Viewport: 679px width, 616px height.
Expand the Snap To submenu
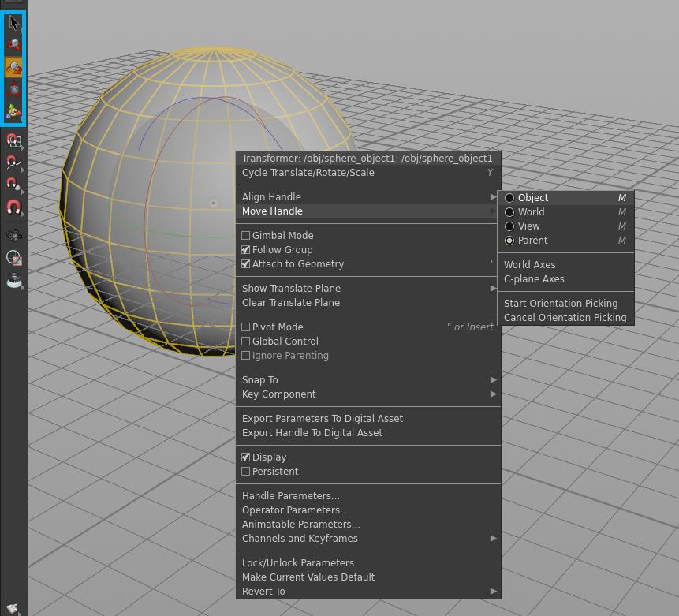tap(260, 379)
